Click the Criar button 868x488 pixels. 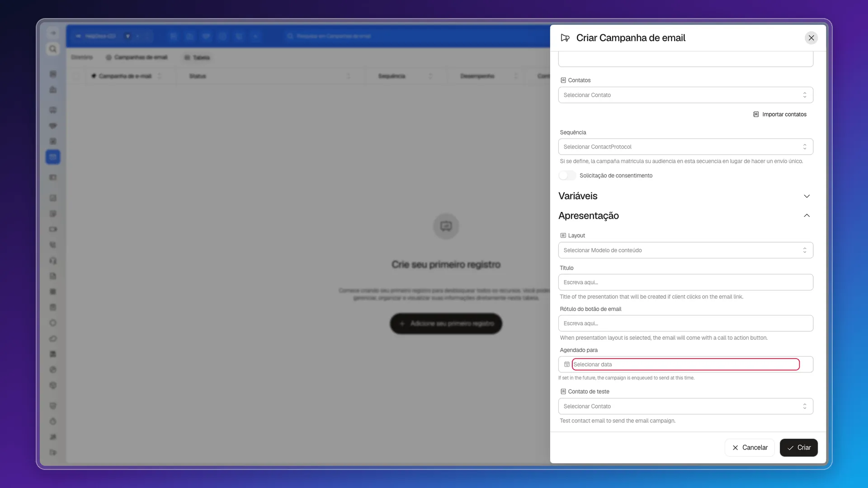coord(798,448)
